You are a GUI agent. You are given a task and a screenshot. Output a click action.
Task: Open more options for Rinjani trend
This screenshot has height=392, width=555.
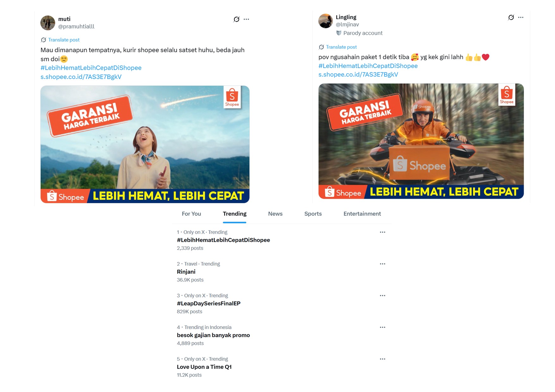[383, 264]
